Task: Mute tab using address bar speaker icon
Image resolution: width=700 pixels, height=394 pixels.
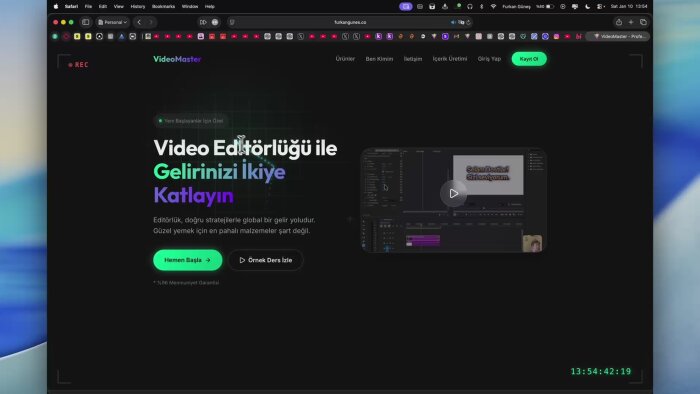Action: (x=453, y=22)
